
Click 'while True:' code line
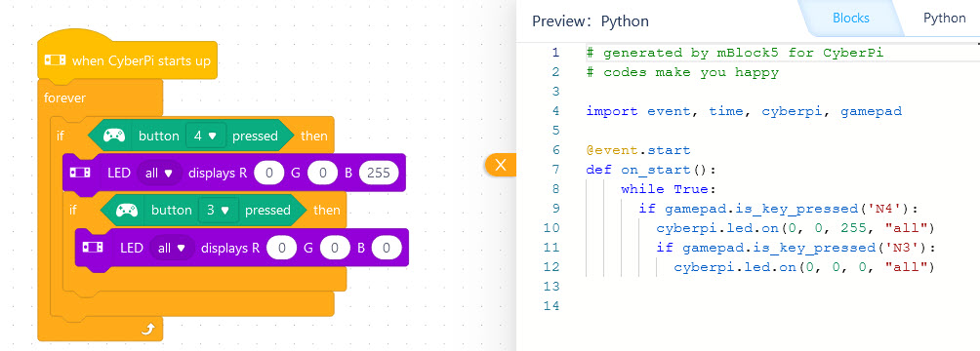[669, 188]
